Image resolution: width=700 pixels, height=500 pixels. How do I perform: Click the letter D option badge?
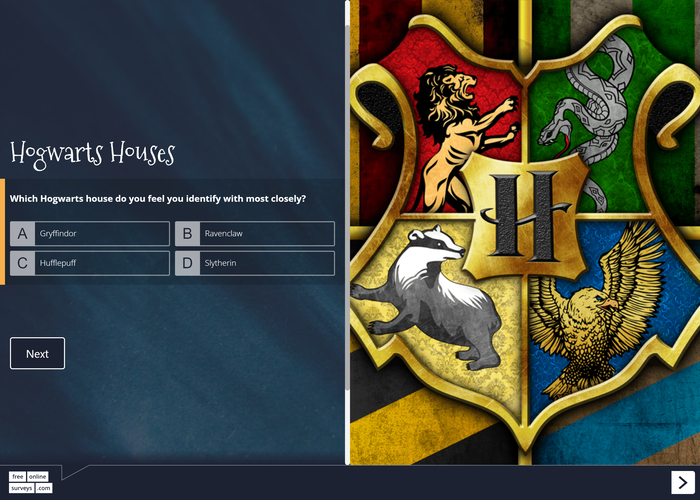tap(188, 263)
